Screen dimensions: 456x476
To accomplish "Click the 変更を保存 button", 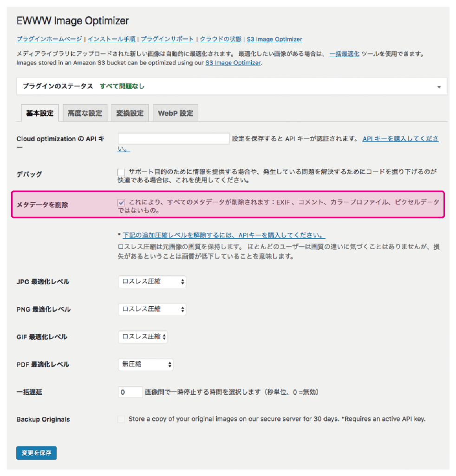I will coord(36,453).
